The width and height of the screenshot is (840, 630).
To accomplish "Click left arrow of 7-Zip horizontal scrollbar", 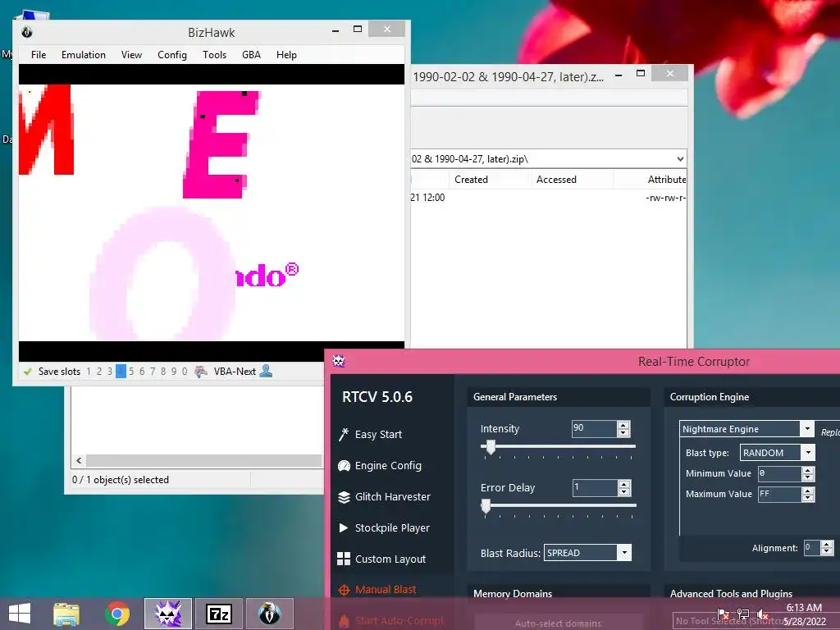I will [x=80, y=461].
